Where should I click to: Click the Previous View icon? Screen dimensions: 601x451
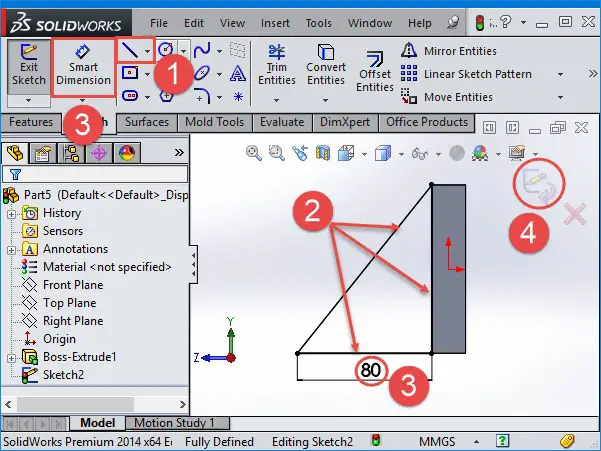(300, 153)
